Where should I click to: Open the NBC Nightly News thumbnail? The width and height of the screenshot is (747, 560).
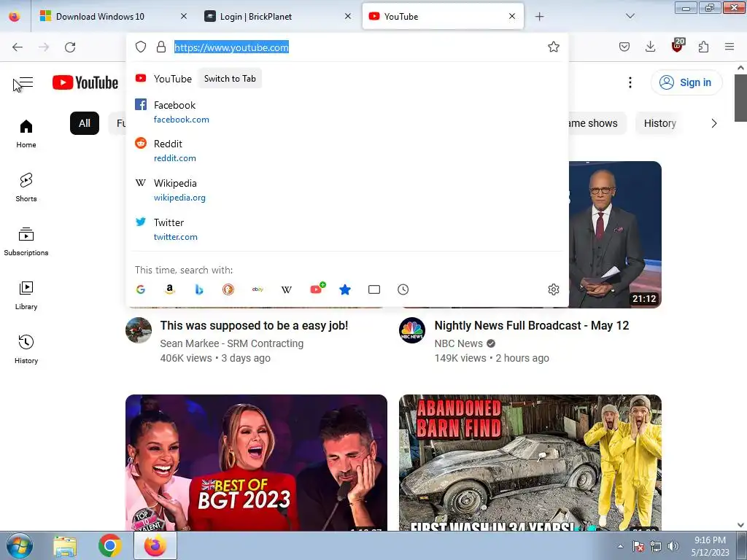[614, 235]
